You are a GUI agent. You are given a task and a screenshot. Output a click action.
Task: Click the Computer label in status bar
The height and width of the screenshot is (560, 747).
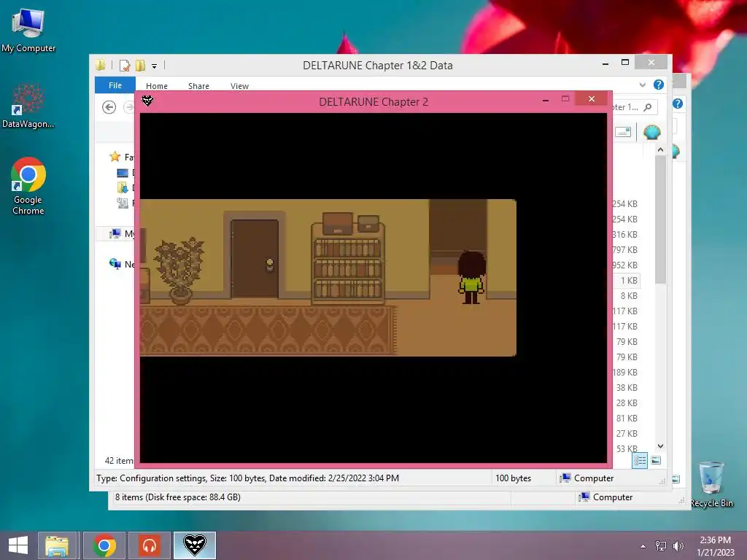(x=594, y=478)
